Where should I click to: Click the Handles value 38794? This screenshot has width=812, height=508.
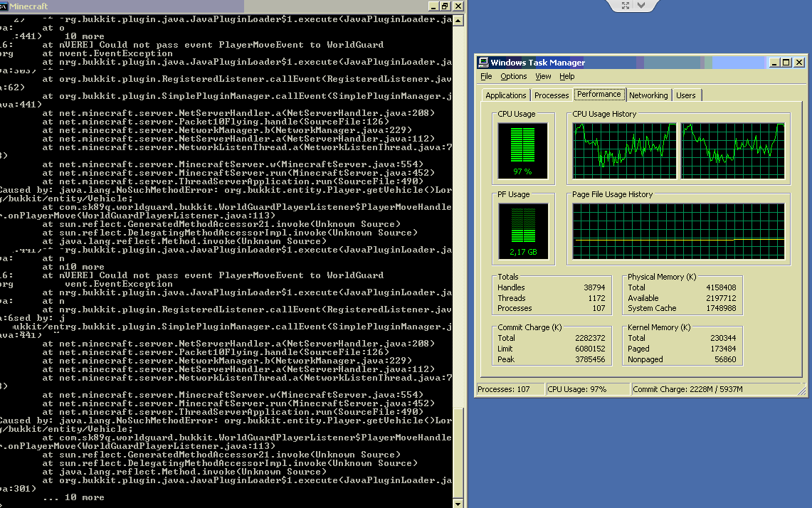pyautogui.click(x=594, y=288)
